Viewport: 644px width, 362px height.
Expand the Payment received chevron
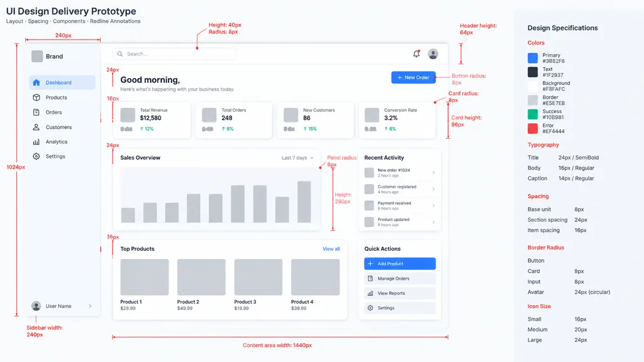coord(433,206)
